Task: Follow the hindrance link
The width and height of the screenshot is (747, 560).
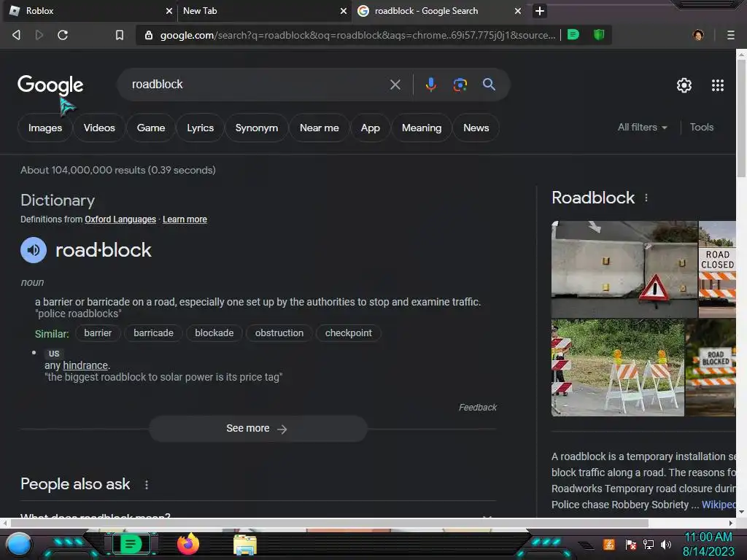Action: pos(85,365)
